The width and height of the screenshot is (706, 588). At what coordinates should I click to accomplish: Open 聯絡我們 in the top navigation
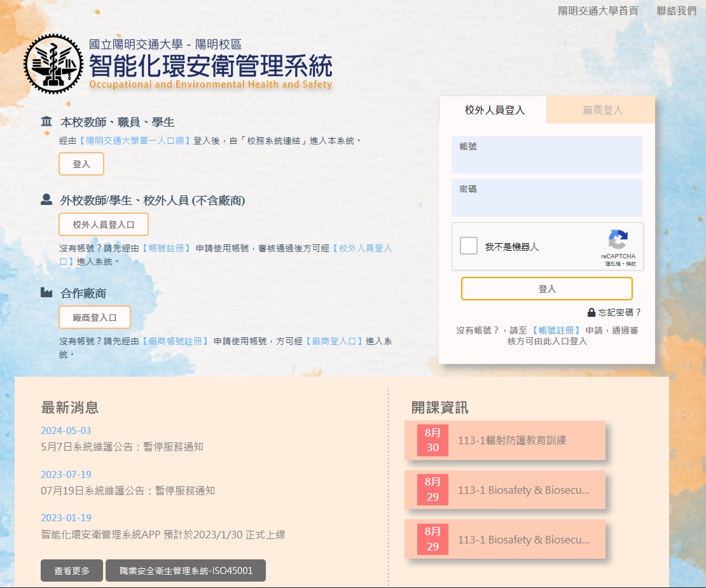click(x=676, y=11)
